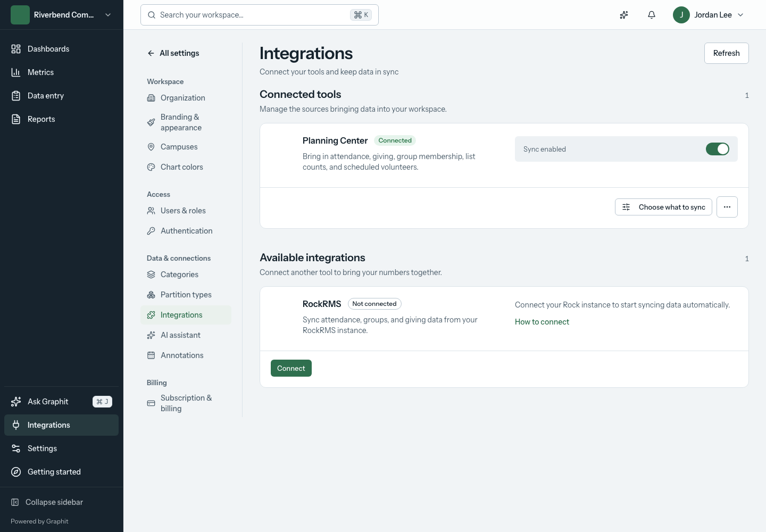Open the AI sparkle icon in top bar
The width and height of the screenshot is (766, 532).
point(624,15)
